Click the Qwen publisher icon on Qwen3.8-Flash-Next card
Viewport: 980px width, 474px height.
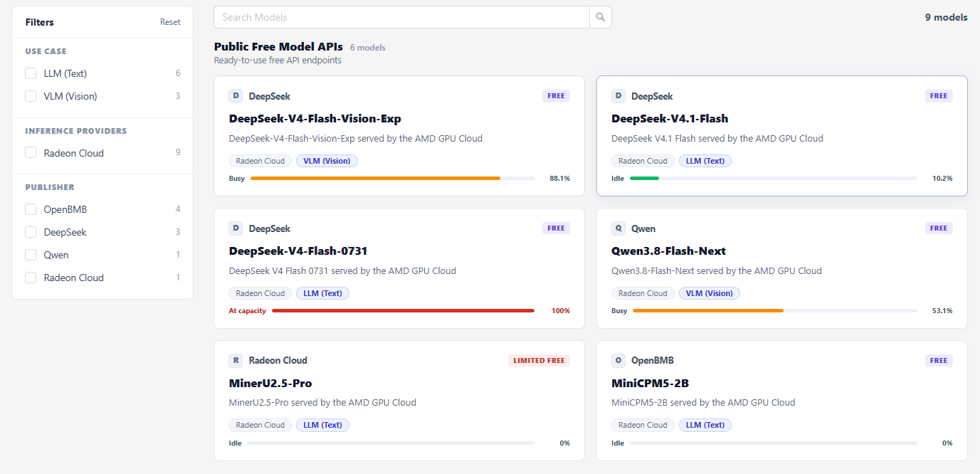pyautogui.click(x=618, y=228)
